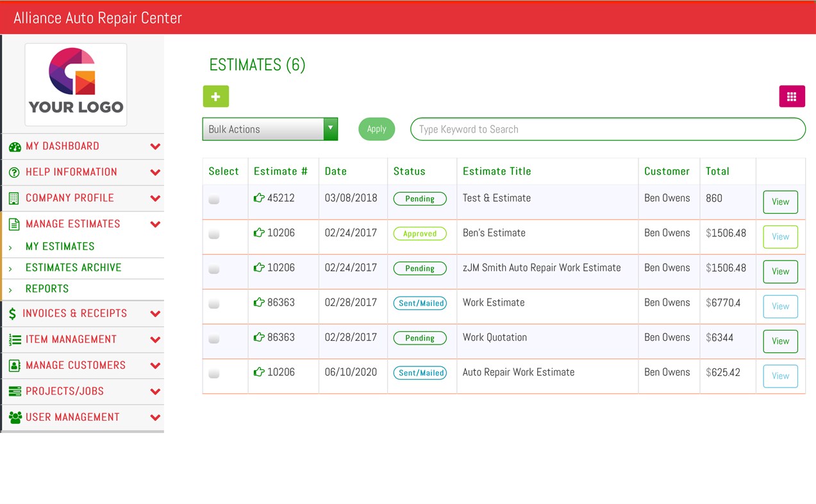Viewport: 816px width, 504px height.
Task: Select the My Dashboard sidebar icon
Action: pos(15,146)
